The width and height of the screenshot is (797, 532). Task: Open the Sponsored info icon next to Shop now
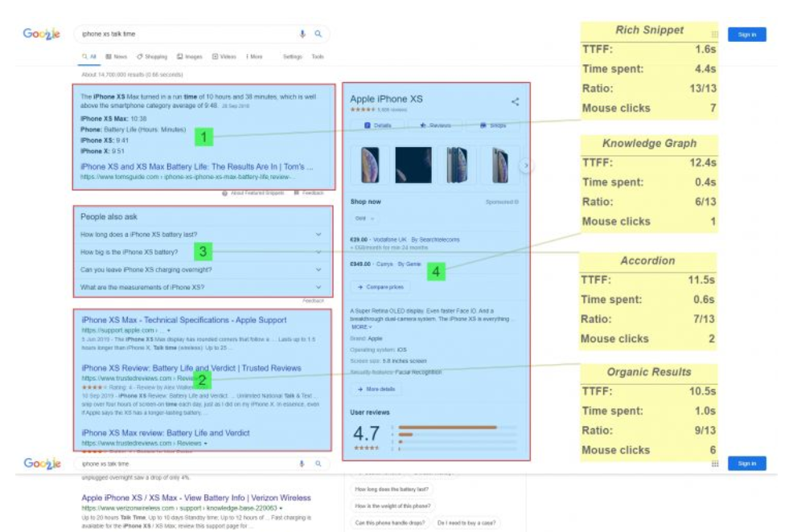click(x=516, y=203)
